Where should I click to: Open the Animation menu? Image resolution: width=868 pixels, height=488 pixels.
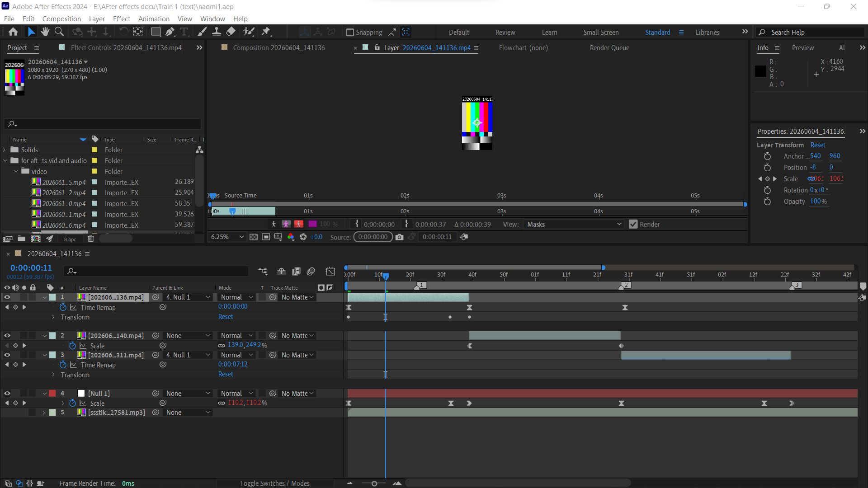click(x=154, y=19)
